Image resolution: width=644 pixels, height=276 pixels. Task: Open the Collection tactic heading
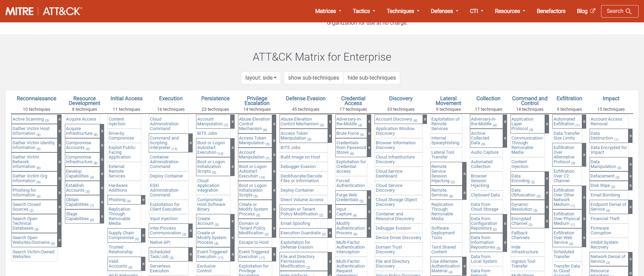[x=488, y=99]
